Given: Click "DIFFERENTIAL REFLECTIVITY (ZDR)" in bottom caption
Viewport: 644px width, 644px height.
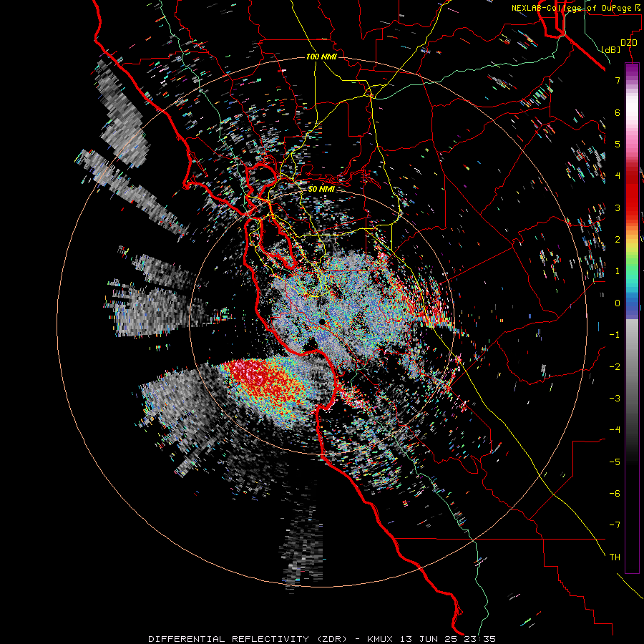Looking at the screenshot, I should click(x=248, y=639).
